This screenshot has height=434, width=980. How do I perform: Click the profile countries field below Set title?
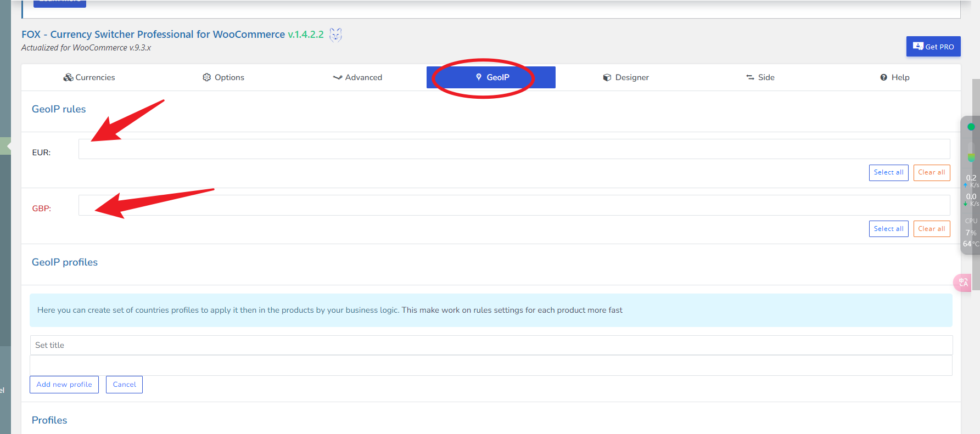click(x=491, y=365)
